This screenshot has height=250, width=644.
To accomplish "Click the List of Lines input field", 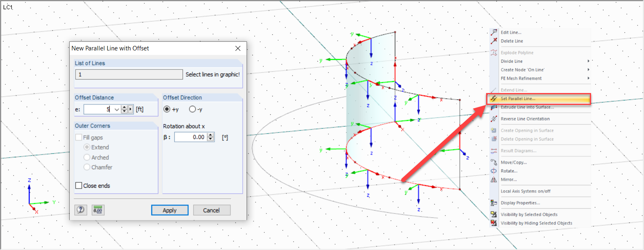I will pyautogui.click(x=129, y=74).
